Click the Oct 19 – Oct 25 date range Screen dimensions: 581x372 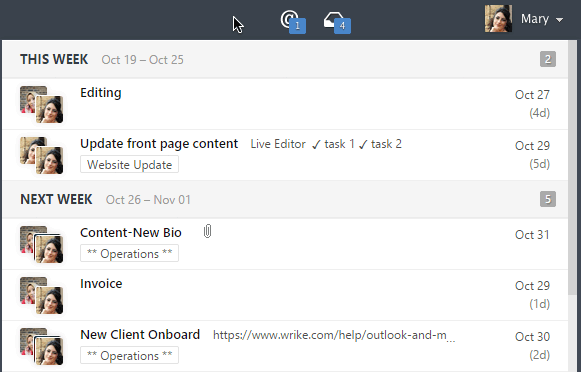(143, 60)
